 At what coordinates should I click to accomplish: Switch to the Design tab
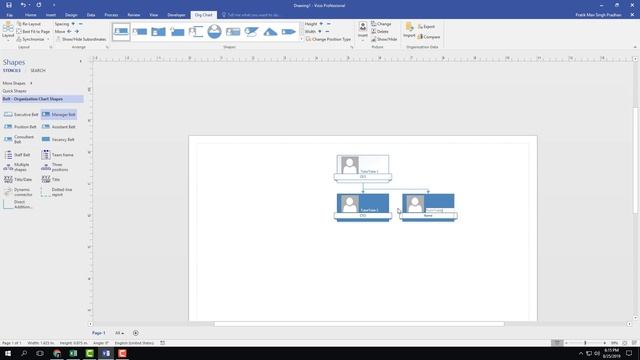click(71, 15)
